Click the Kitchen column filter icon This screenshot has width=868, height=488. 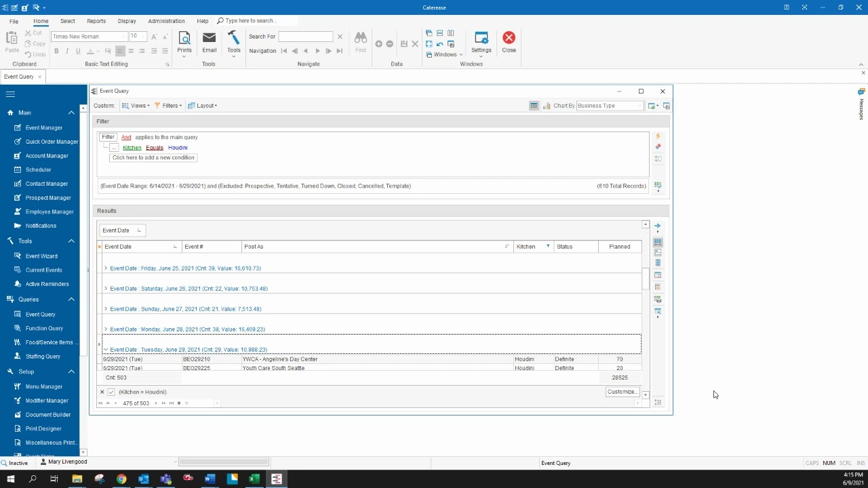coord(548,247)
